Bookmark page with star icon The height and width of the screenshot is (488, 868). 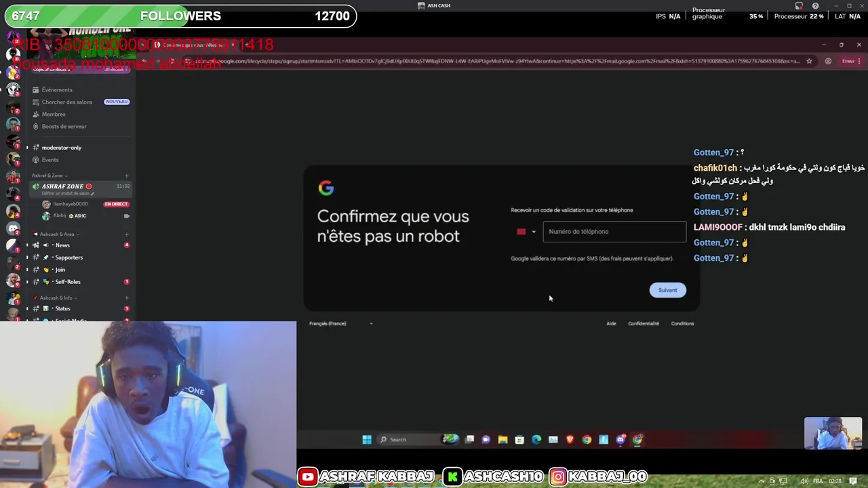pos(808,61)
